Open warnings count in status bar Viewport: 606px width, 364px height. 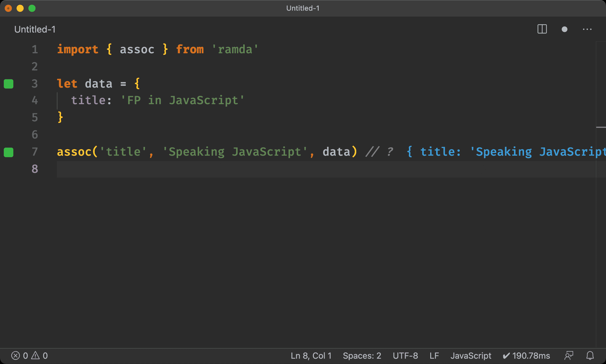(x=40, y=355)
